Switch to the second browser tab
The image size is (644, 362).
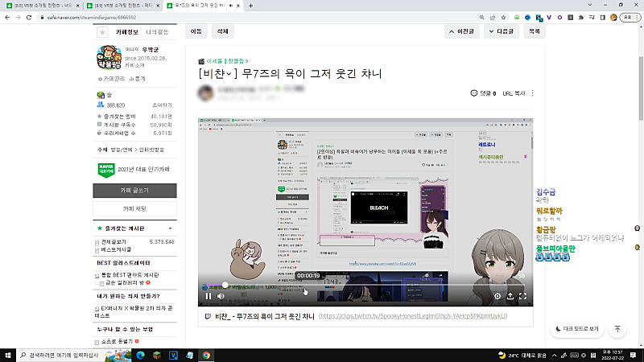[x=123, y=6]
